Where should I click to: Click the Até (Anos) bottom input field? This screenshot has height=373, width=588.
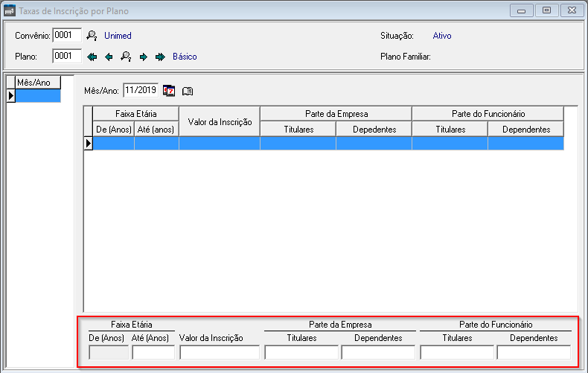coord(153,353)
